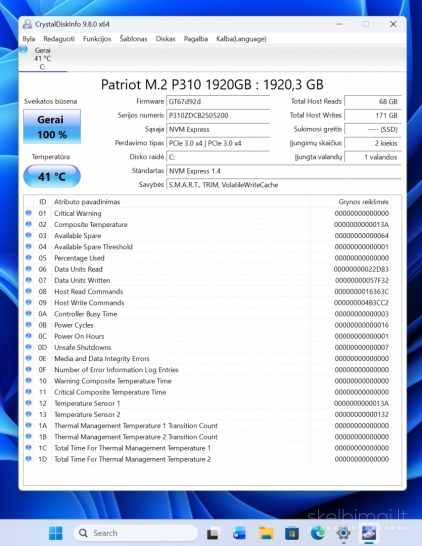Open the Šablonas menu
Screen dimensions: 422x546
coord(133,39)
